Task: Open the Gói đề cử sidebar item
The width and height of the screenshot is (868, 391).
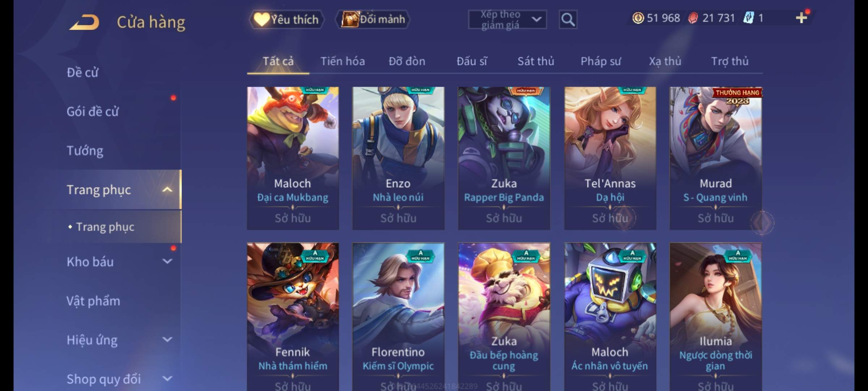Action: [93, 111]
